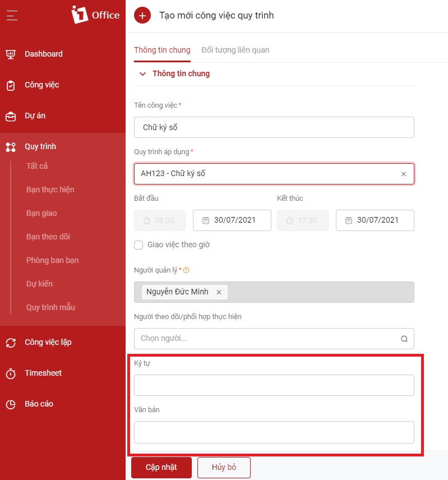Click the help icon beside Người quản lý
Image resolution: width=448 pixels, height=480 pixels.
coord(186,270)
